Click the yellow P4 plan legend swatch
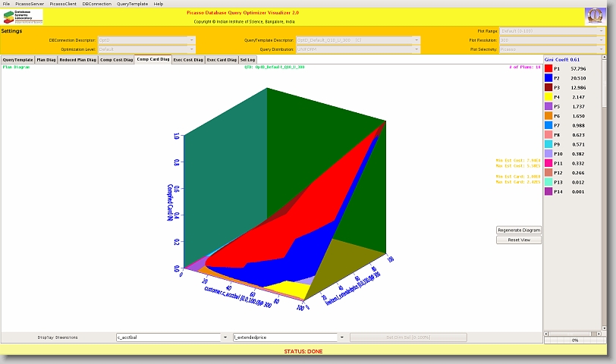Screen dimensions: 616x364 548,97
